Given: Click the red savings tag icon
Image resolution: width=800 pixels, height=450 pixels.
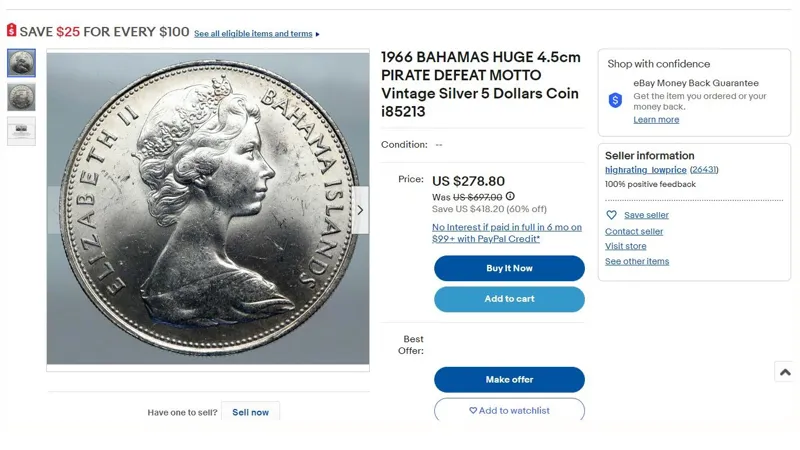Looking at the screenshot, I should pos(11,31).
